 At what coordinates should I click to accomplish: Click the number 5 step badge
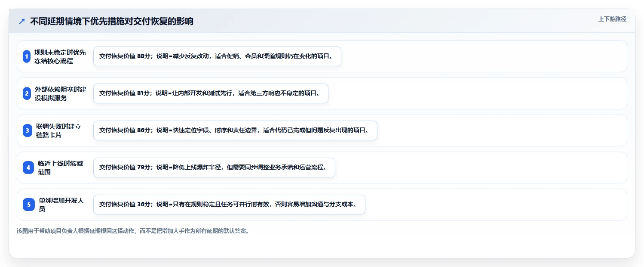coord(29,205)
